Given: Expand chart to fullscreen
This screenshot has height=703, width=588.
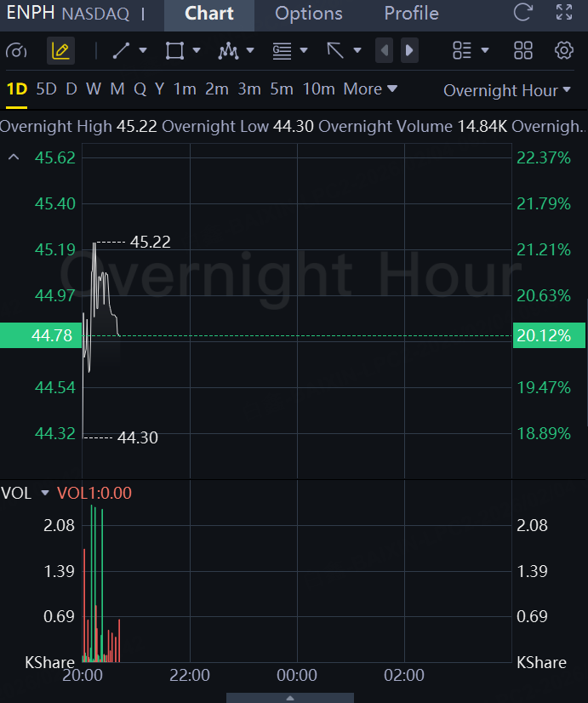Looking at the screenshot, I should [x=563, y=14].
